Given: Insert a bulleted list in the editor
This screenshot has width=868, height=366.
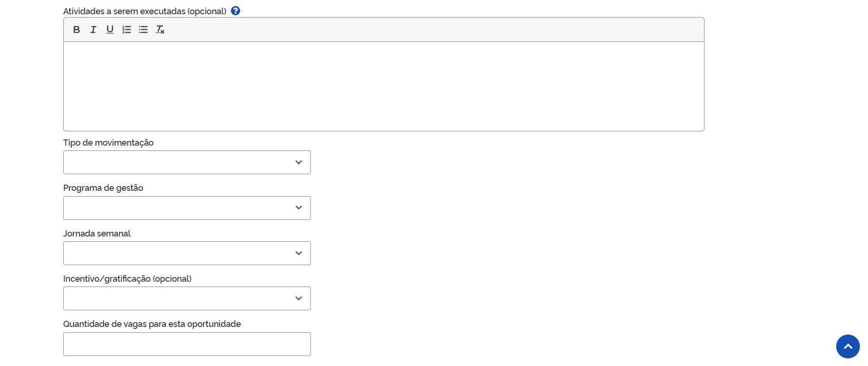Looking at the screenshot, I should pyautogui.click(x=143, y=30).
